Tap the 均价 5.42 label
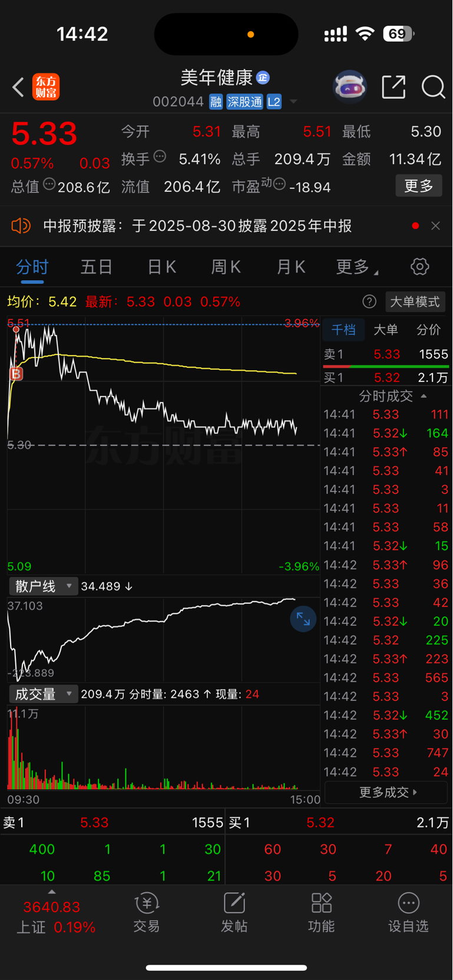 coord(42,302)
